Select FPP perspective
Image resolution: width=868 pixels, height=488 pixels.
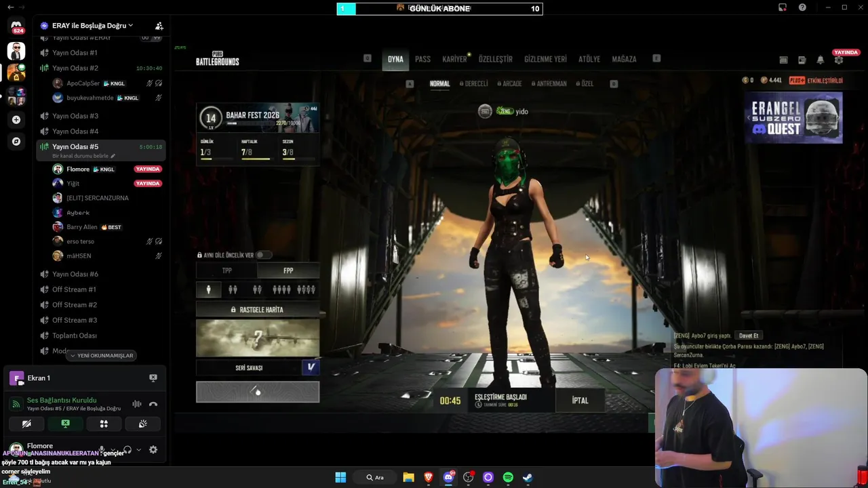(x=288, y=270)
